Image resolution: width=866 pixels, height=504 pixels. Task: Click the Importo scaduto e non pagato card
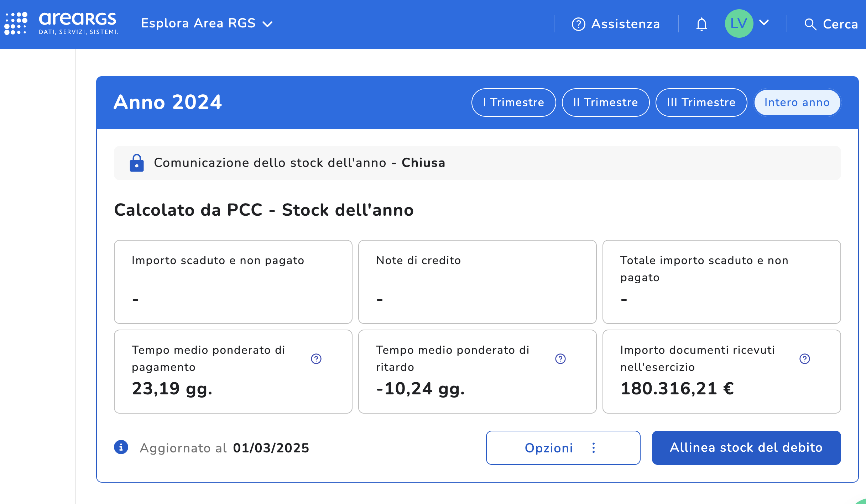tap(233, 282)
